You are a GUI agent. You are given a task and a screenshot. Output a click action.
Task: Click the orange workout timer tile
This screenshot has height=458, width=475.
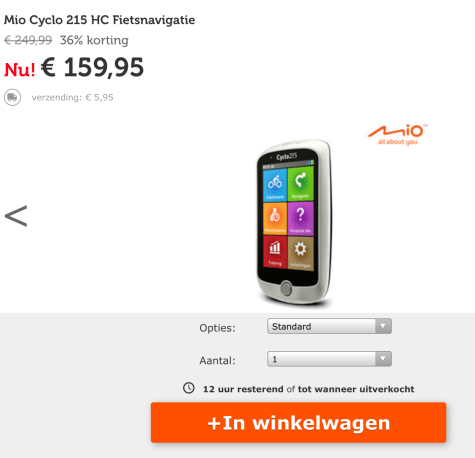tap(275, 218)
